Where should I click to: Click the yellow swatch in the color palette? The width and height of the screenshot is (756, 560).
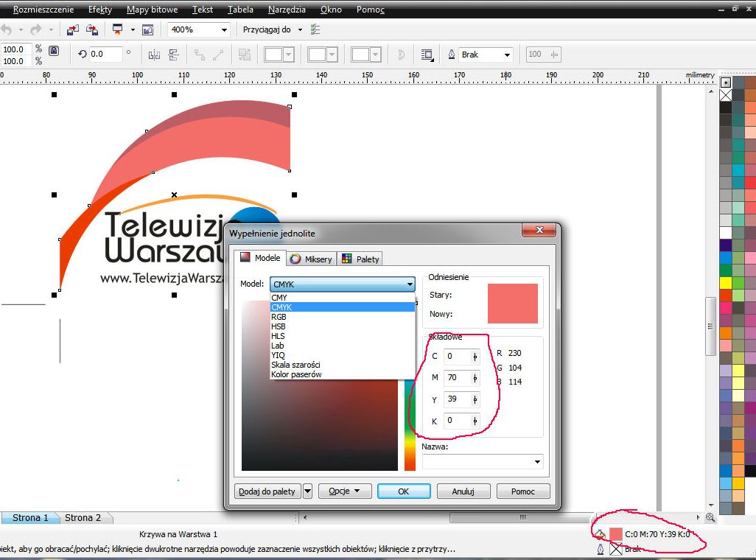(x=726, y=283)
